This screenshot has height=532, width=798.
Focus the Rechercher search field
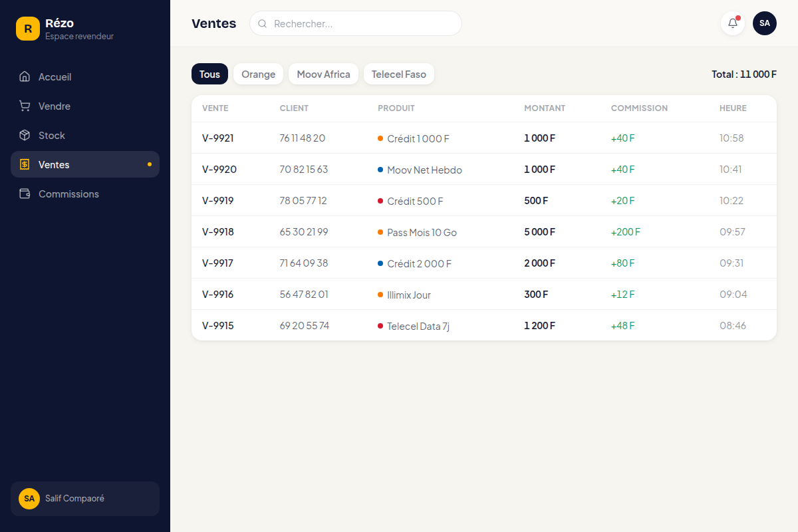click(x=356, y=23)
